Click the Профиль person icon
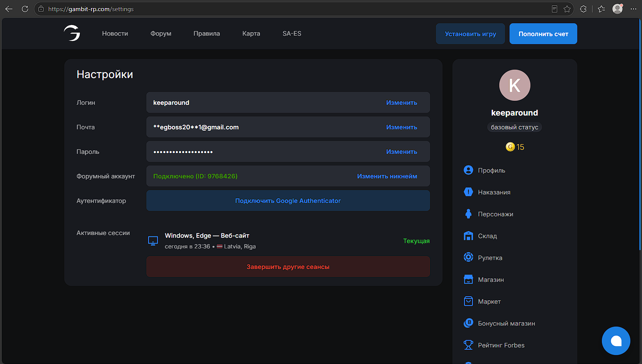Image resolution: width=642 pixels, height=364 pixels. tap(468, 170)
